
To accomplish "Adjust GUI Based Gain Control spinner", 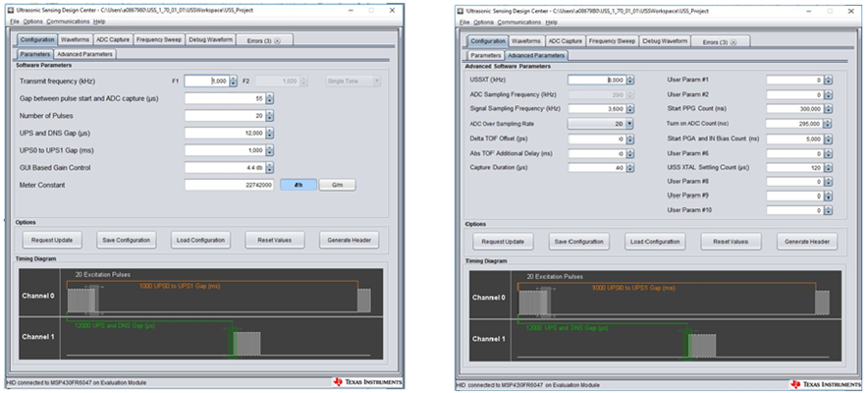I will (x=270, y=167).
